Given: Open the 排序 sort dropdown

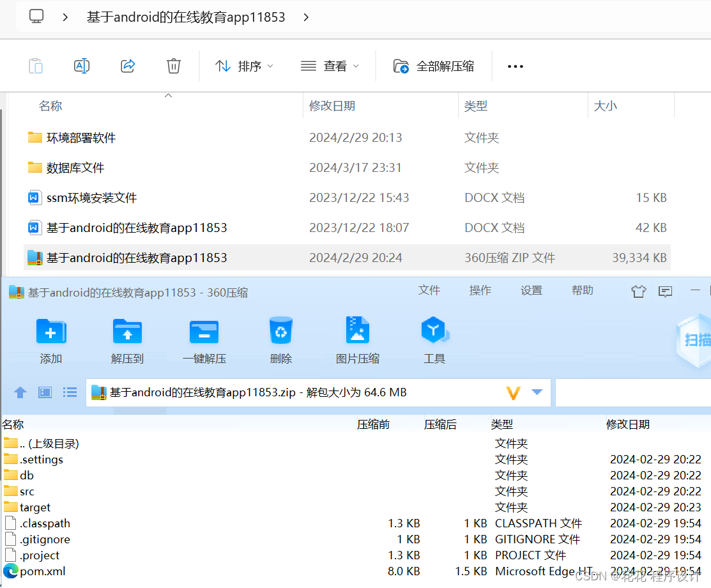Looking at the screenshot, I should click(x=245, y=66).
